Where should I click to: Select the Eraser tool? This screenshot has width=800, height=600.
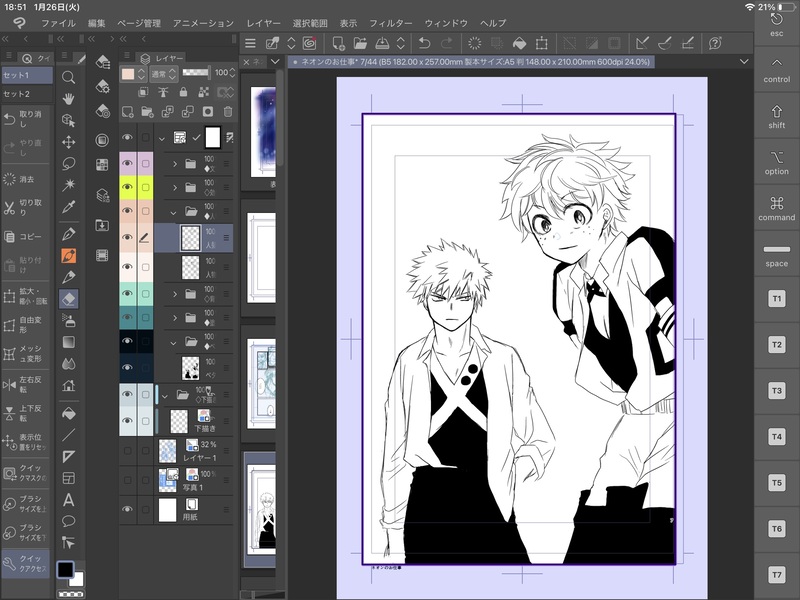tap(68, 298)
